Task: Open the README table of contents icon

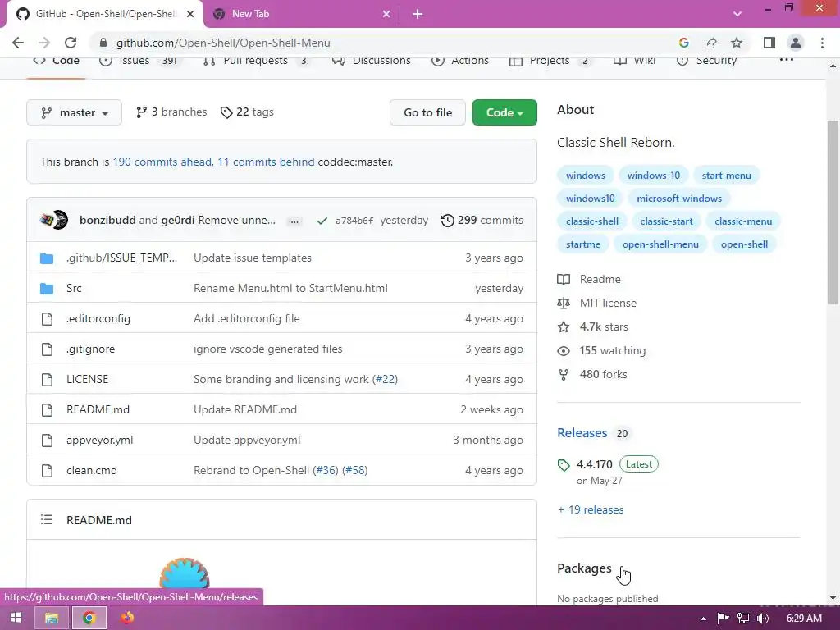Action: (x=47, y=519)
